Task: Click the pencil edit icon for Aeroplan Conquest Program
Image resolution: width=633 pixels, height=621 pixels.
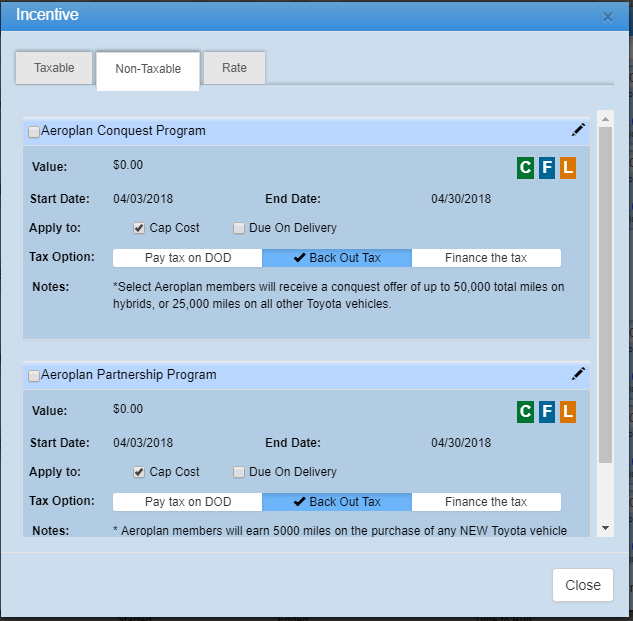Action: click(x=578, y=130)
